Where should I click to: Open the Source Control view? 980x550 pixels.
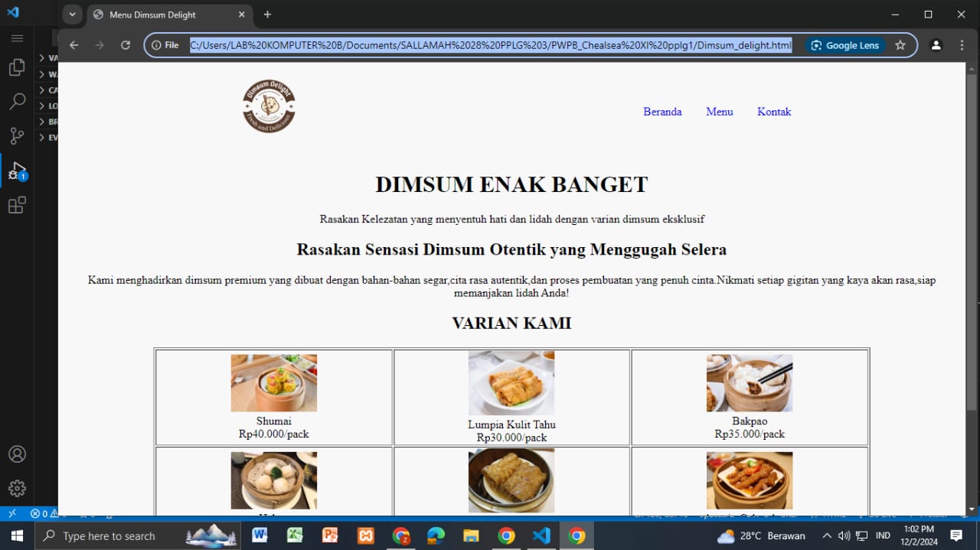coord(17,136)
